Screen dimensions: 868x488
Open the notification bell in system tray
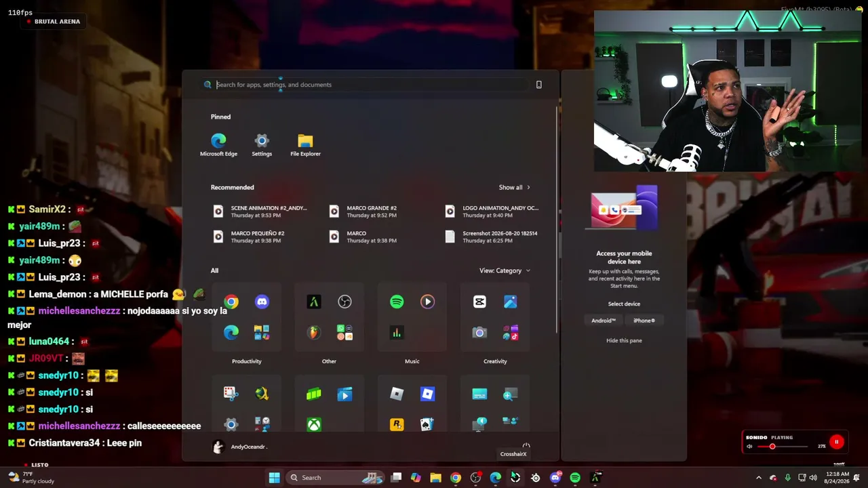pos(857,478)
